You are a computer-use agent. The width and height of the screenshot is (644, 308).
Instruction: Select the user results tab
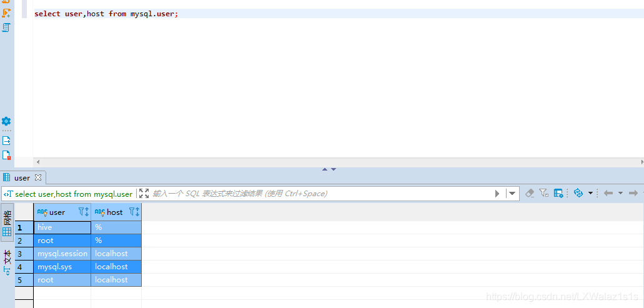click(22, 178)
